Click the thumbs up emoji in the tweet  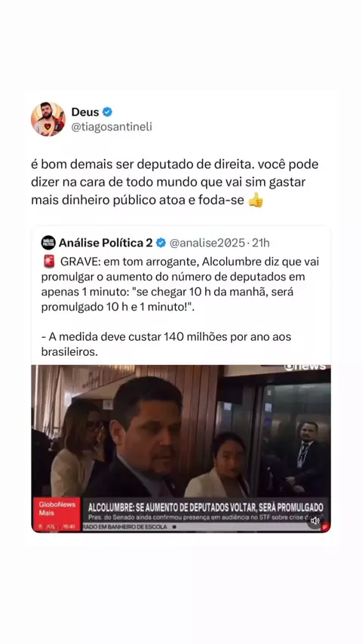[256, 201]
